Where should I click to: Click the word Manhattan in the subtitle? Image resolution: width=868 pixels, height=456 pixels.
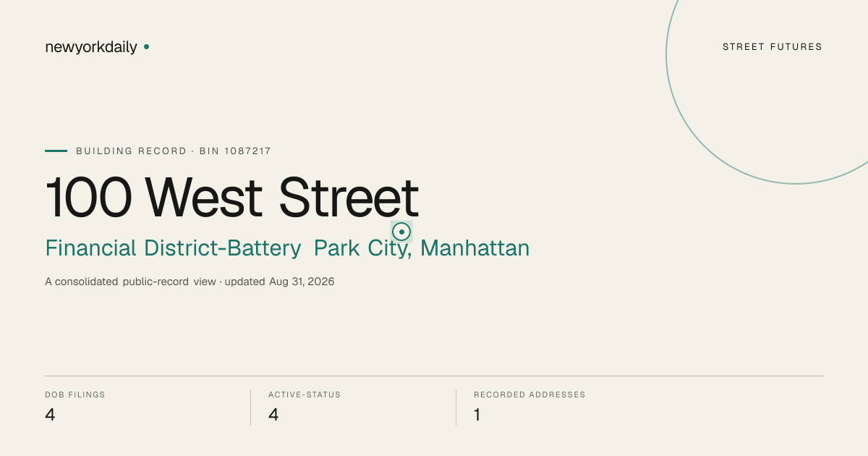[x=475, y=248]
